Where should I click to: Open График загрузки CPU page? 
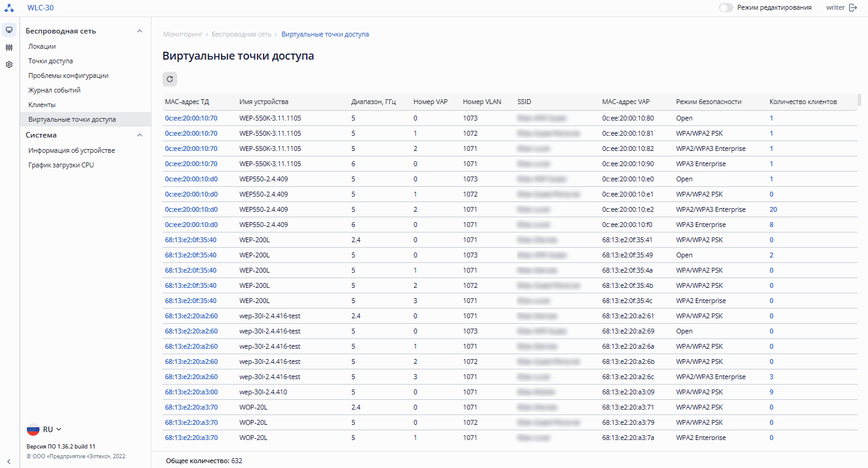coord(61,165)
